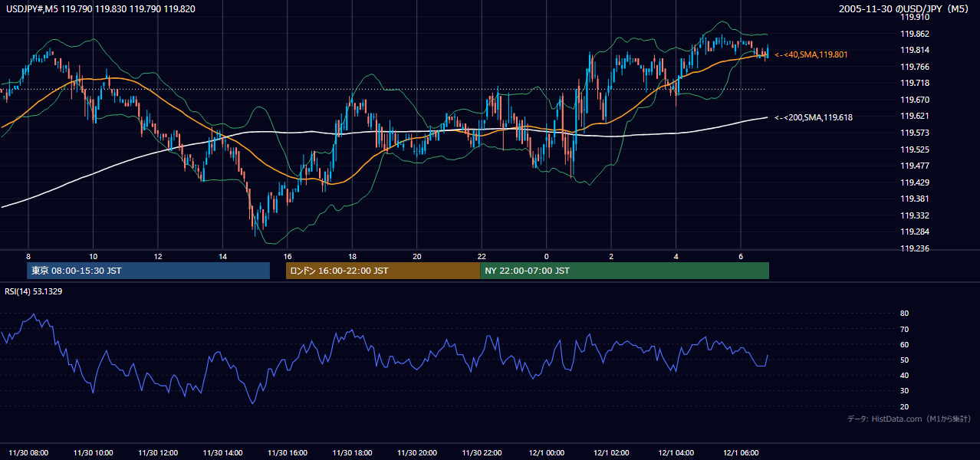Click hour label 4 under price chart
Viewport: 980px width, 460px height.
point(676,256)
